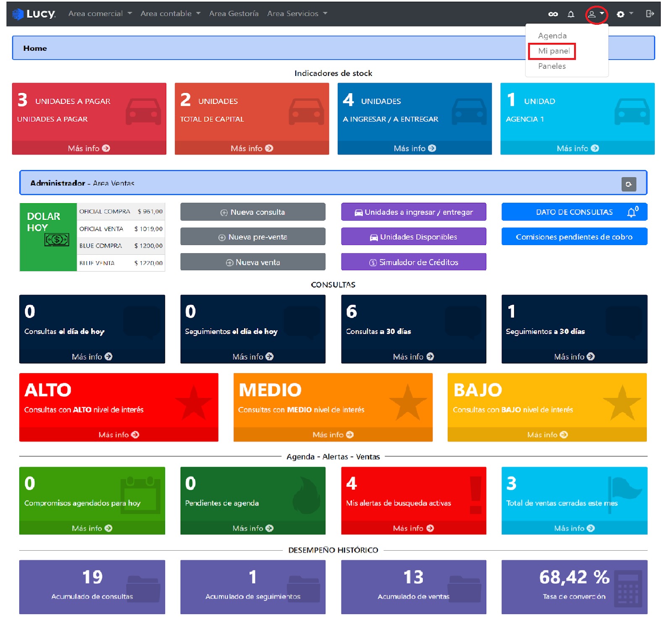672x617 pixels.
Task: Click the Blue compra $ 1200,00 value
Action: tap(148, 246)
